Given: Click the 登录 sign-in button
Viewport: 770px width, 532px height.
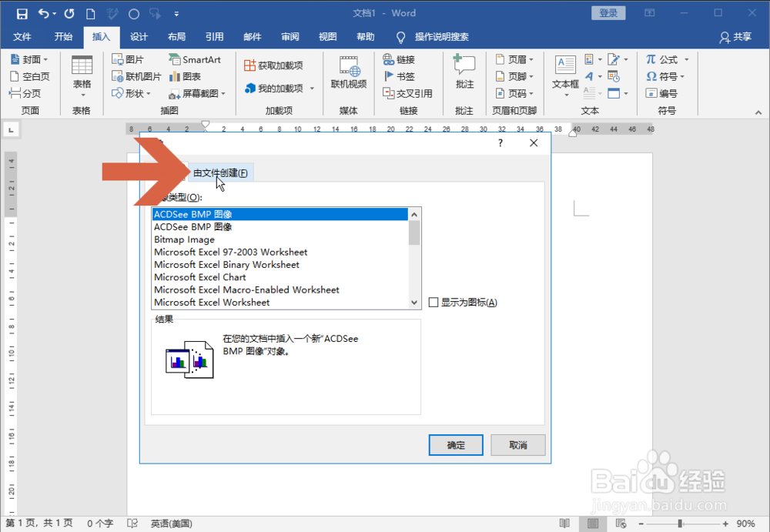Looking at the screenshot, I should click(608, 13).
